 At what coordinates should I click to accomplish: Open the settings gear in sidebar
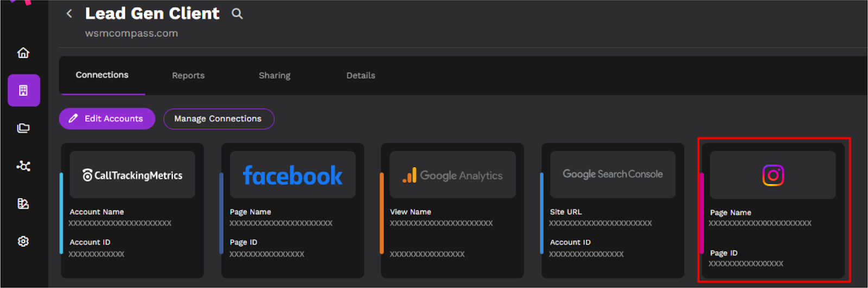[23, 241]
